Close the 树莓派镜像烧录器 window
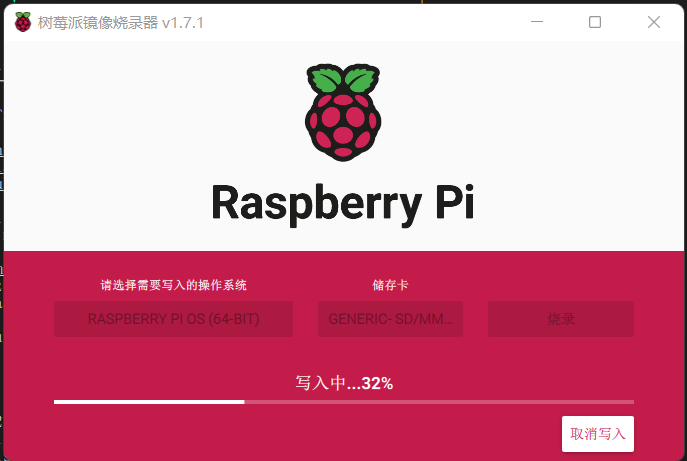This screenshot has height=461, width=687. 654,22
